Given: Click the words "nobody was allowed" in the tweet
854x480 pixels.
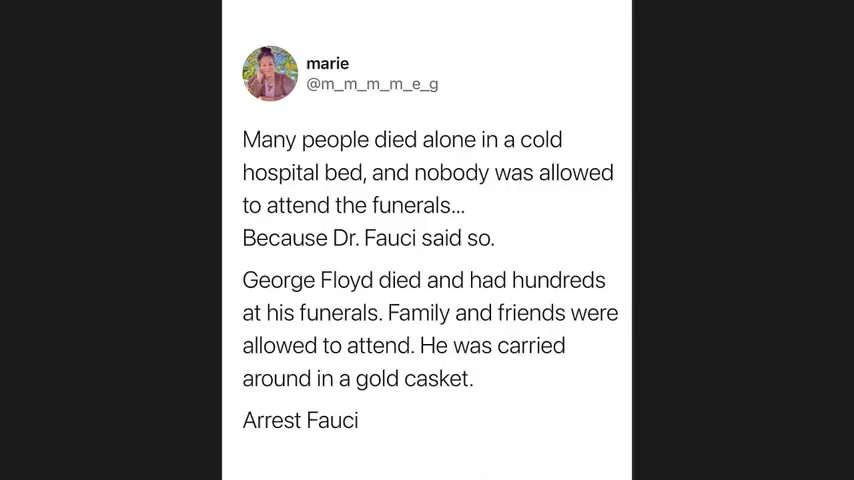Looking at the screenshot, I should [513, 173].
